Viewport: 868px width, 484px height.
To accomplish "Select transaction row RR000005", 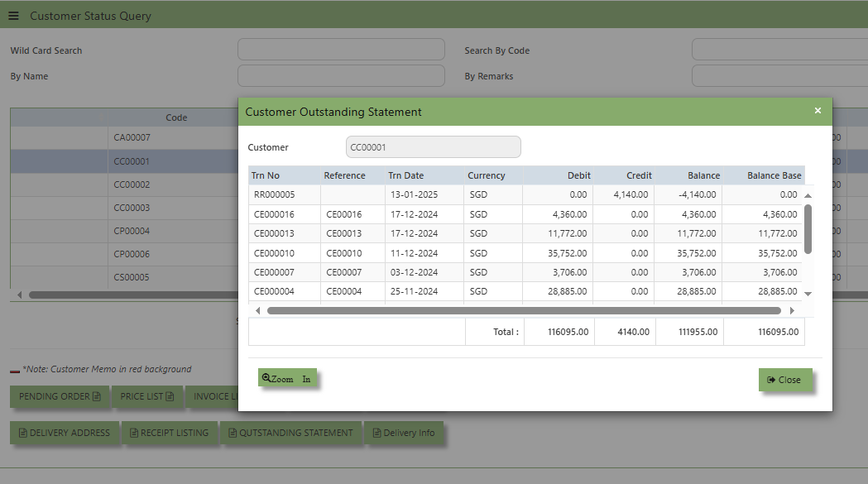I will 285,195.
